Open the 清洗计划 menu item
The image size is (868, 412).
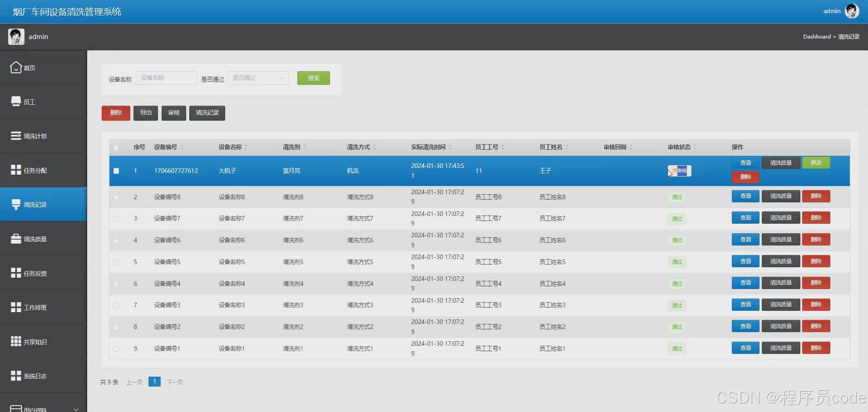(43, 136)
